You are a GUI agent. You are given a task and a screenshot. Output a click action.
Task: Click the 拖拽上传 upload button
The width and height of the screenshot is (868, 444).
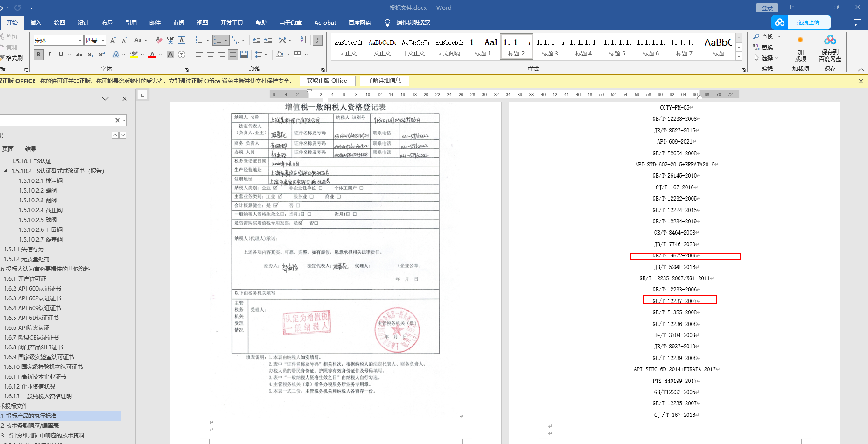[809, 22]
